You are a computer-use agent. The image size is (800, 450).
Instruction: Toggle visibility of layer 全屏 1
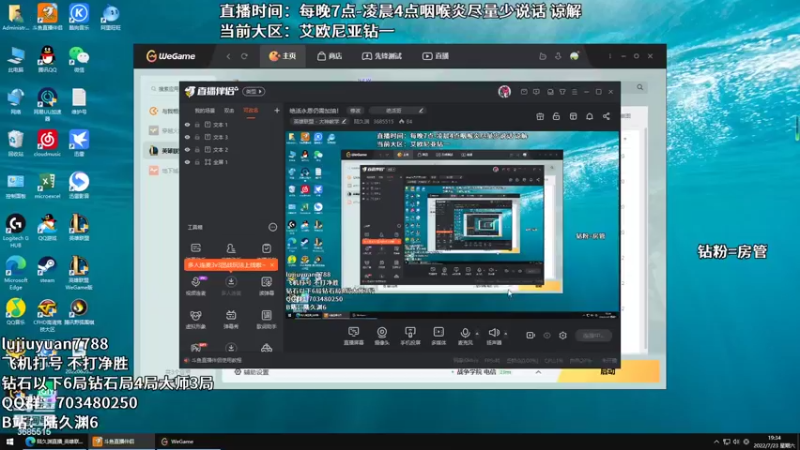coord(187,162)
